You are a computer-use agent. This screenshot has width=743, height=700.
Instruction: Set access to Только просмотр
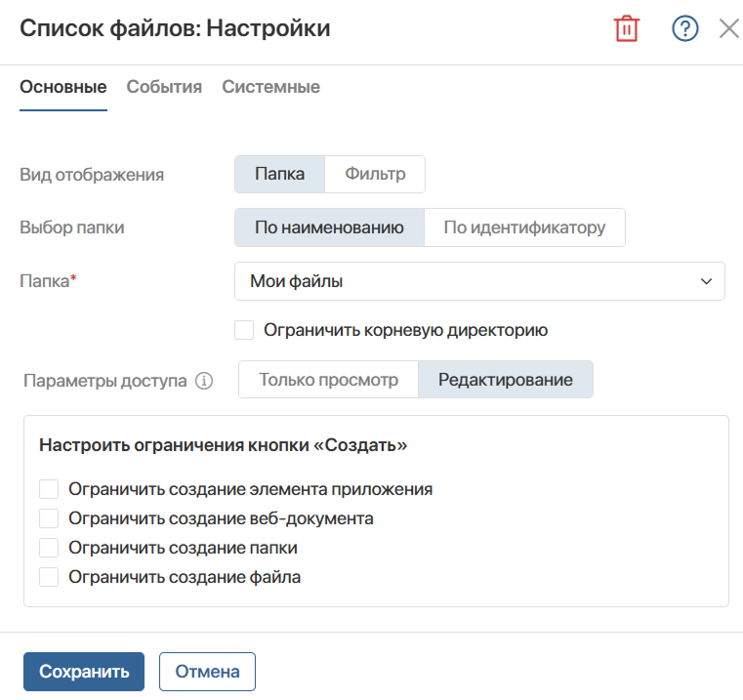tap(328, 380)
